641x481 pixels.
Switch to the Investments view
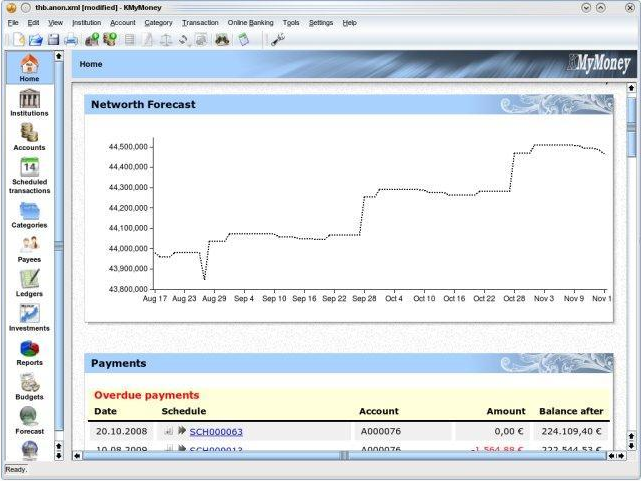29,314
